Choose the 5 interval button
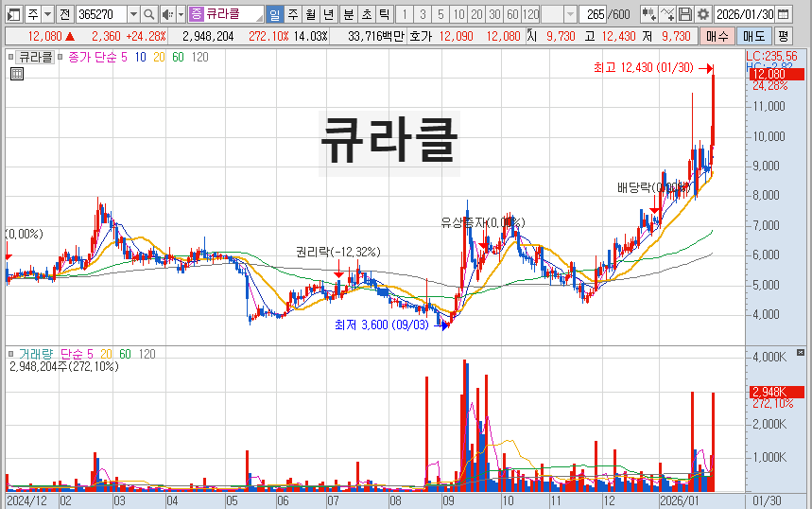This screenshot has width=812, height=509. point(441,14)
